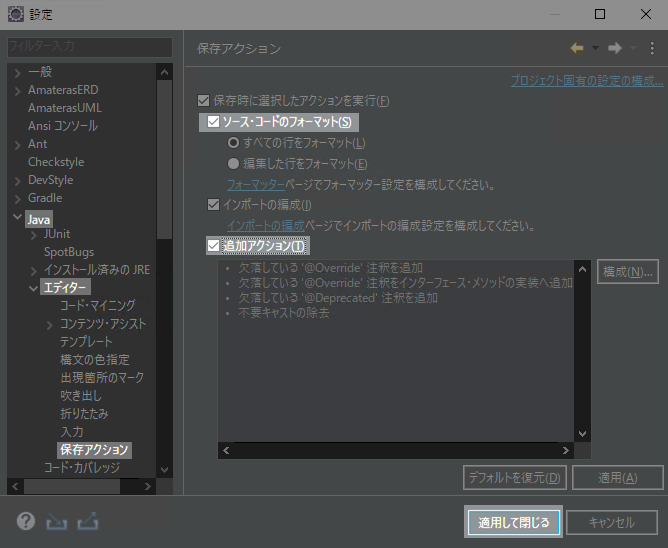668x548 pixels.
Task: Expand the Gradle tree node
Action: 17,199
